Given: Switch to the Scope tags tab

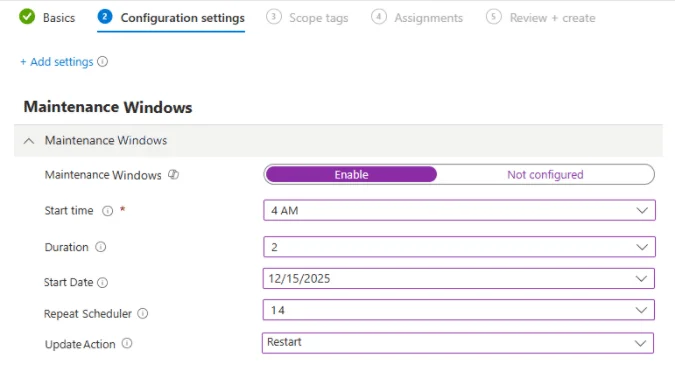Looking at the screenshot, I should pos(319,18).
